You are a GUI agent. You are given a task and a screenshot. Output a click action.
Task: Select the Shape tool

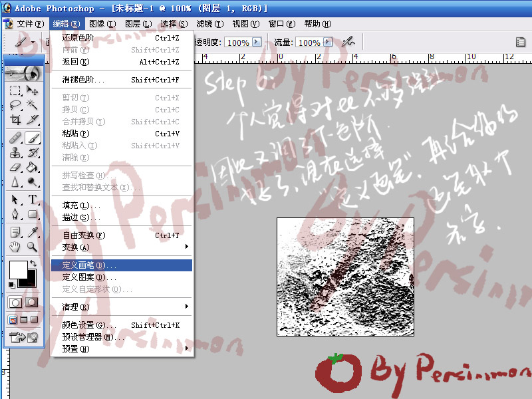point(33,214)
